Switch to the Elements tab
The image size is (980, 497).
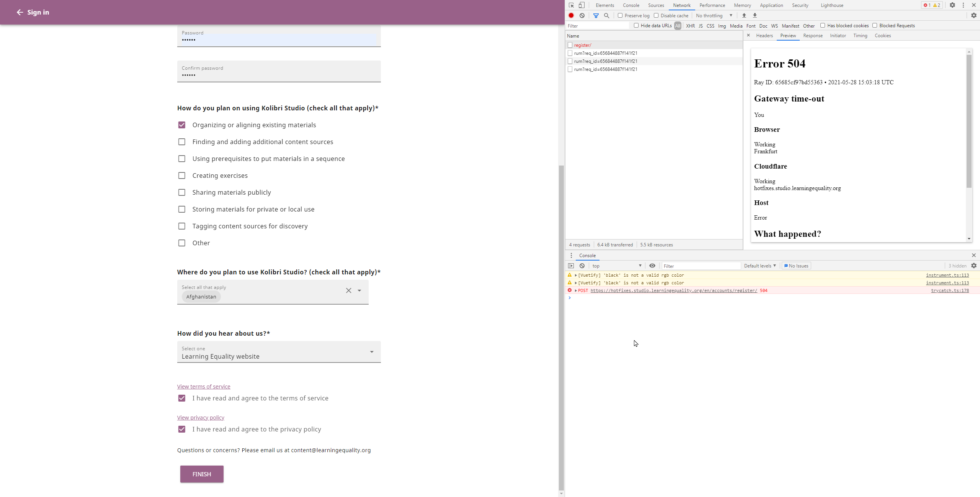605,5
